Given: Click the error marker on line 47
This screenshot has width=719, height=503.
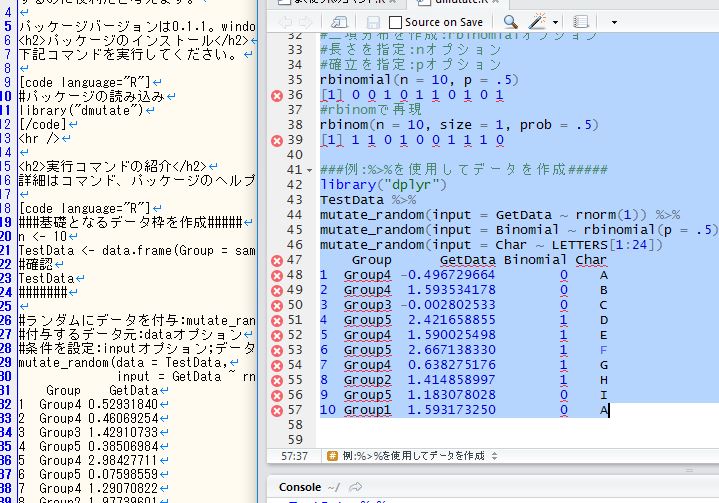Looking at the screenshot, I should [x=277, y=261].
